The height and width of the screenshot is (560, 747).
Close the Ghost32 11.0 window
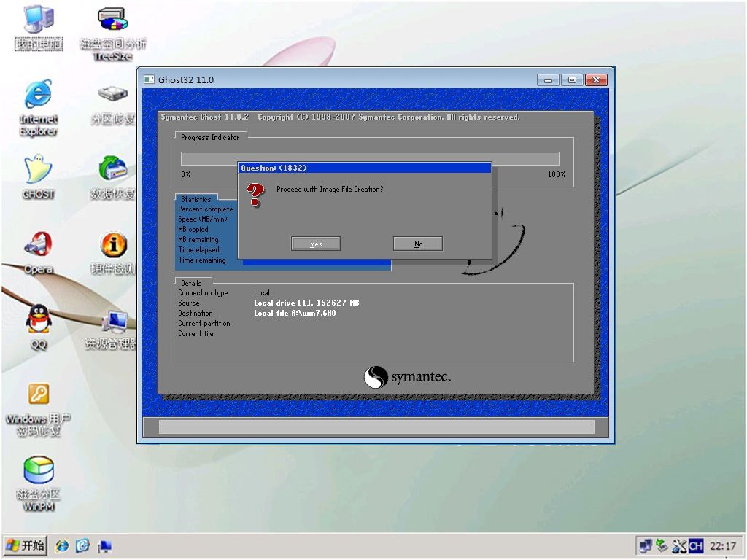(x=596, y=80)
